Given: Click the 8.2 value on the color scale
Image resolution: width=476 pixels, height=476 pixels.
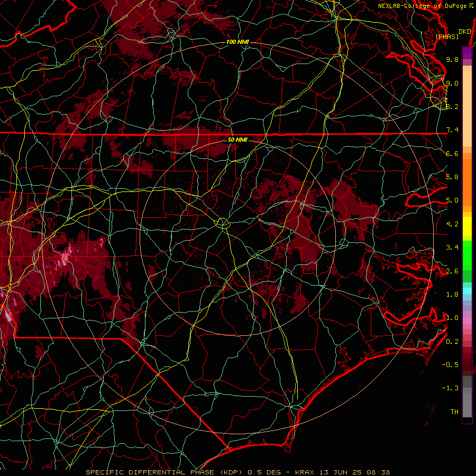Looking at the screenshot, I should coord(452,106).
